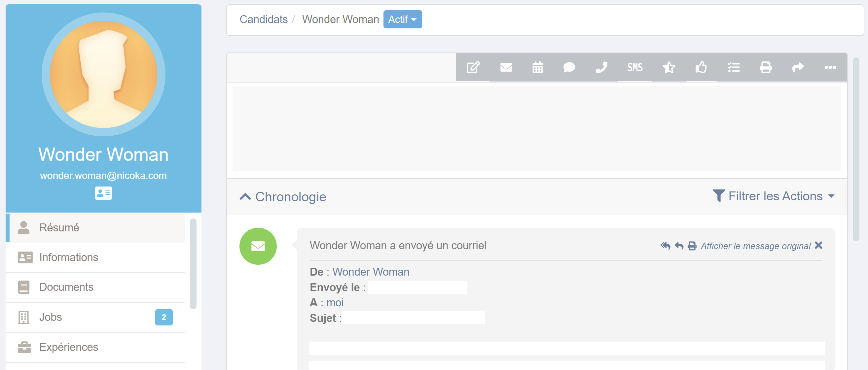Screen dimensions: 868x370
Task: Click reply-all icon on the email
Action: [x=665, y=246]
